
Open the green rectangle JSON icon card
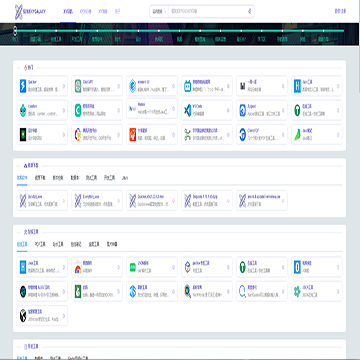152,267
